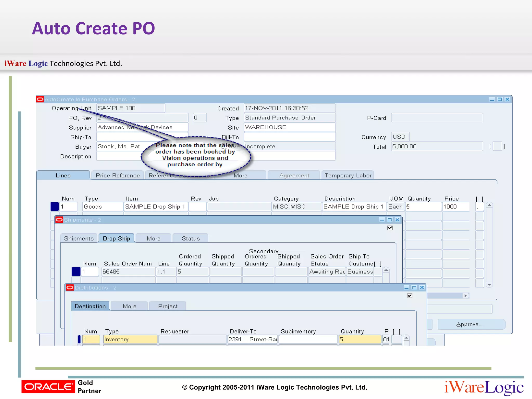Open the Lines tab in AutoCreate window
The height and width of the screenshot is (399, 532).
coord(63,175)
